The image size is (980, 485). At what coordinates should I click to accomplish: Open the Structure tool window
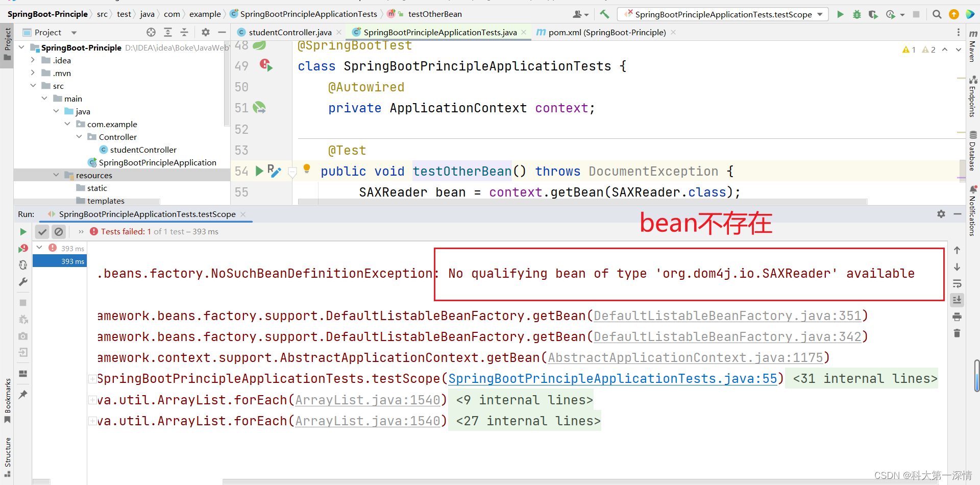click(x=7, y=457)
